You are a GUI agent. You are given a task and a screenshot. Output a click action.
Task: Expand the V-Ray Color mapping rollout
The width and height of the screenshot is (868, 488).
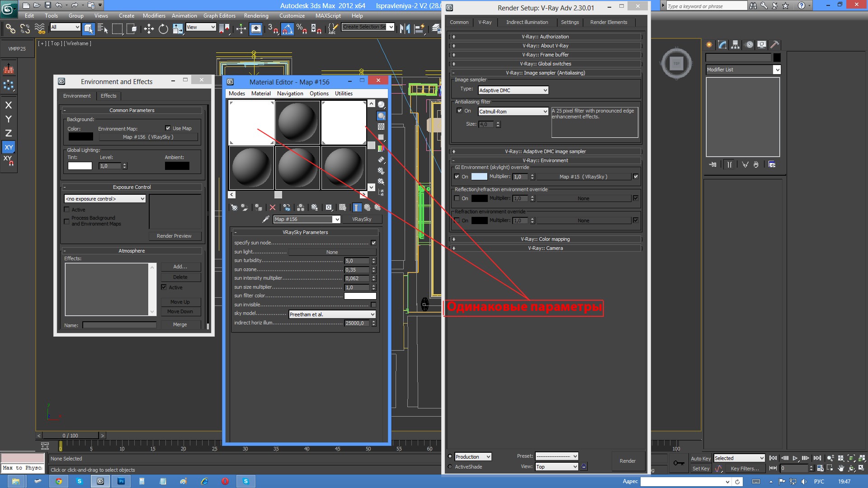[454, 238]
